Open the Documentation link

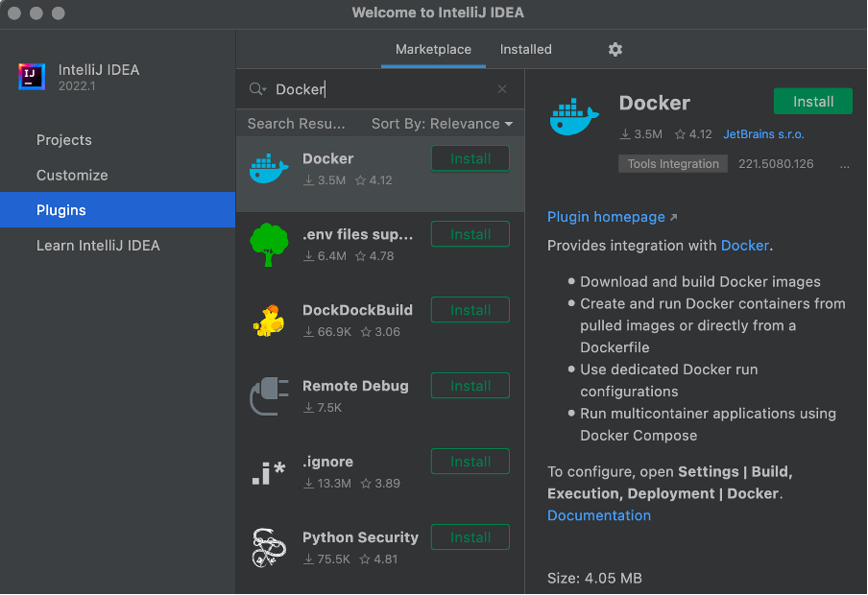599,515
